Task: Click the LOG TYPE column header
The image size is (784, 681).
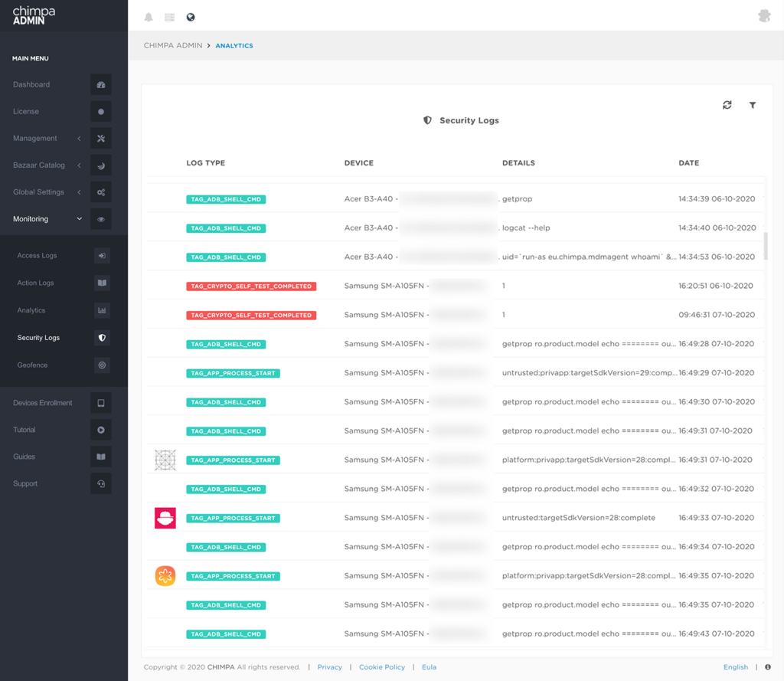Action: tap(205, 163)
